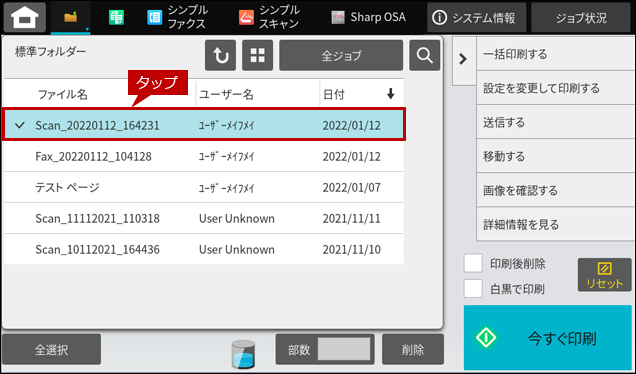Open シンプルファクス mode
The image size is (636, 374).
click(x=177, y=17)
